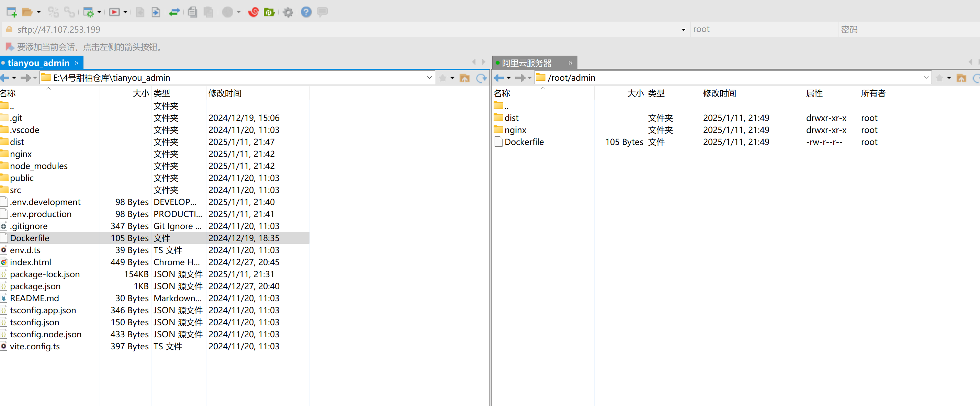980x406 pixels.
Task: Click the green-blue synchronize arrows icon
Action: pyautogui.click(x=174, y=12)
